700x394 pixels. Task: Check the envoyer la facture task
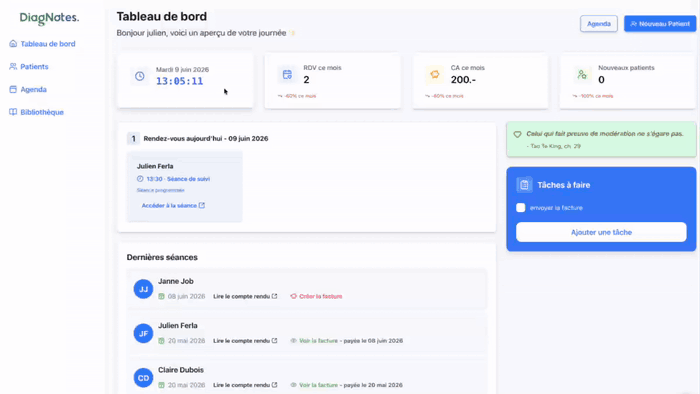pyautogui.click(x=521, y=207)
